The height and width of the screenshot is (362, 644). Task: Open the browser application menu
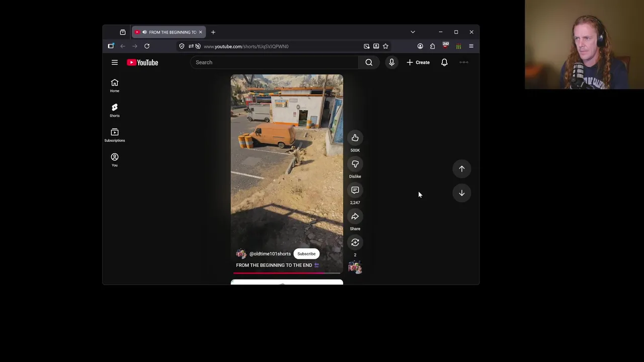471,46
